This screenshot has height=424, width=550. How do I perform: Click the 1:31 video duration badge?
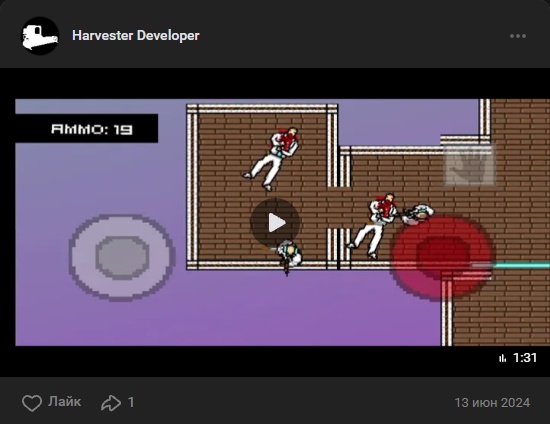click(525, 358)
